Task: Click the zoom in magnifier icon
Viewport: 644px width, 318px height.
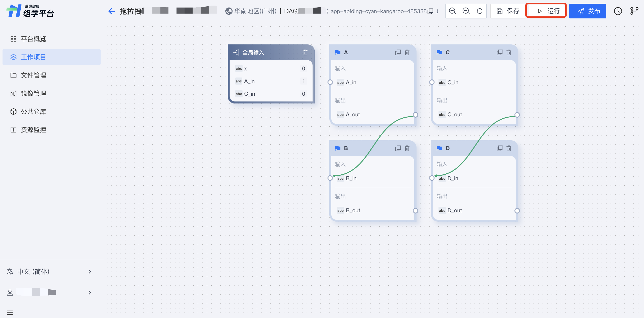Action: (452, 11)
